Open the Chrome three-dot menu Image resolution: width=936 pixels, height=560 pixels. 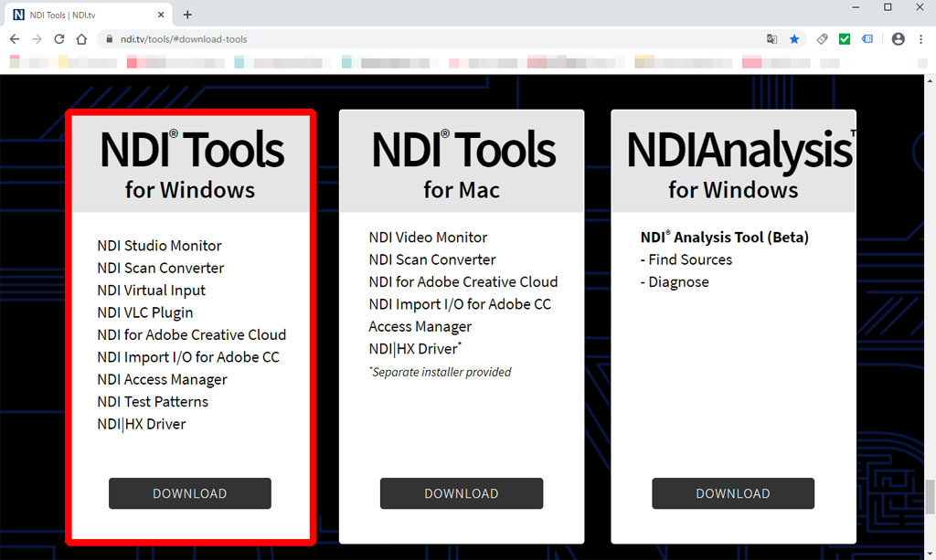920,39
